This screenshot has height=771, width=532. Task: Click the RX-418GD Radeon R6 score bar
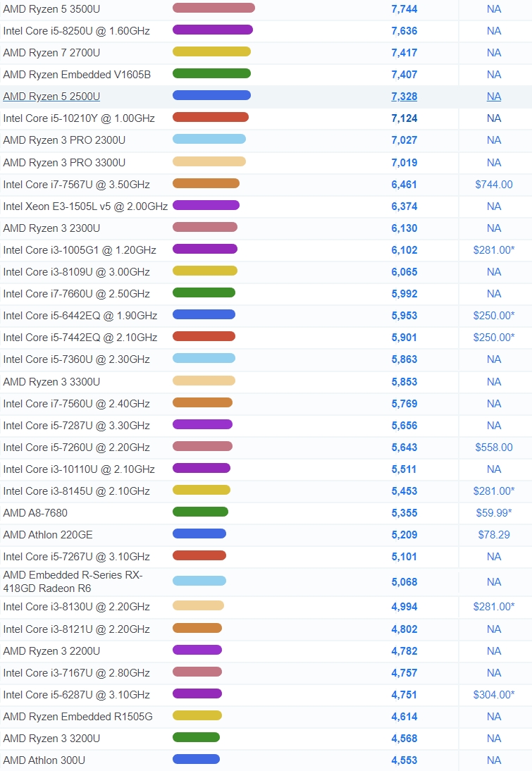(x=199, y=581)
